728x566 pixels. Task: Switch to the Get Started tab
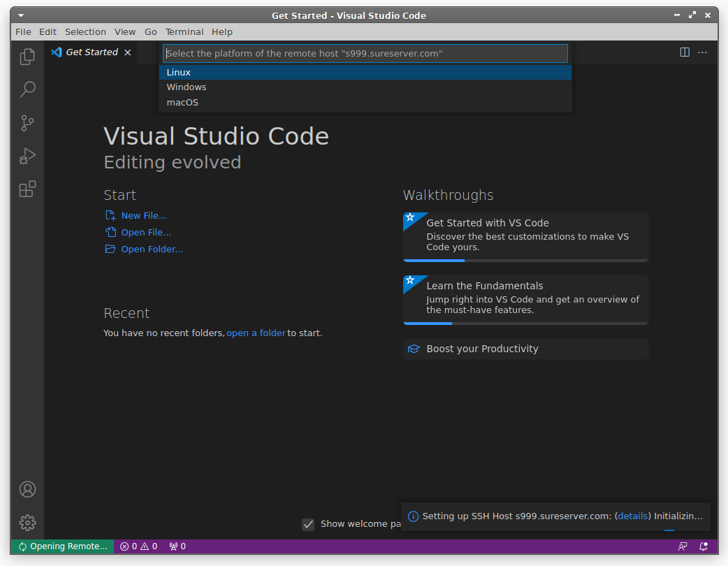[x=92, y=52]
